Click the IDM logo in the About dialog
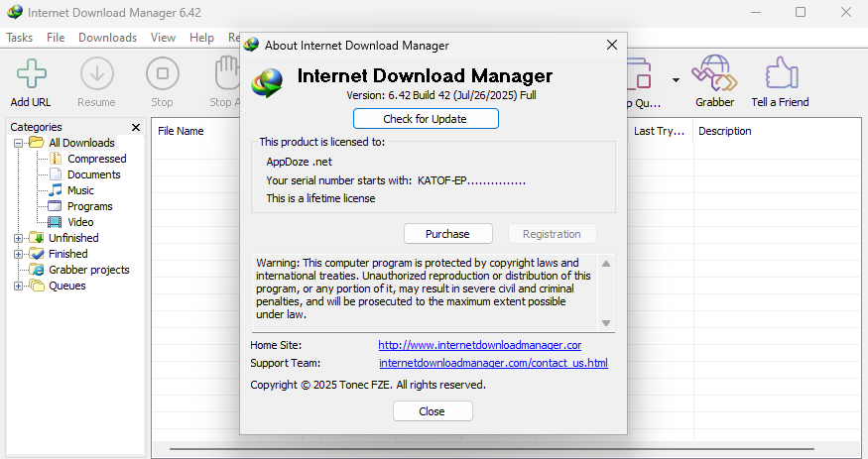 [x=268, y=83]
